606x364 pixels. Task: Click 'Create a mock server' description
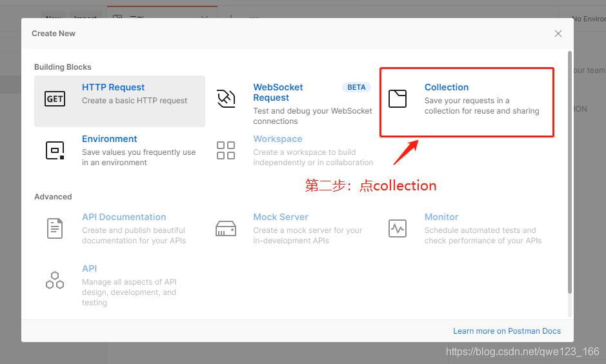coord(308,236)
